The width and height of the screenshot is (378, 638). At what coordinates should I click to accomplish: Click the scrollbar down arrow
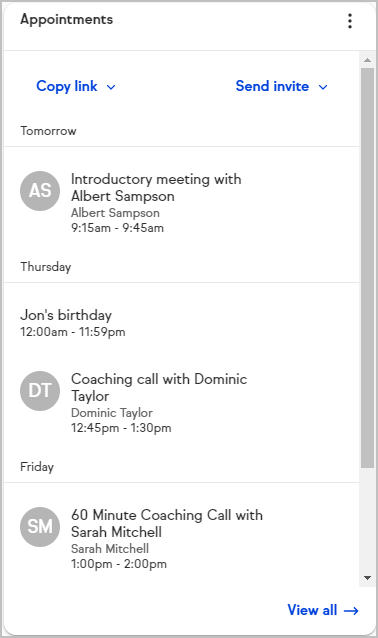coord(367,578)
